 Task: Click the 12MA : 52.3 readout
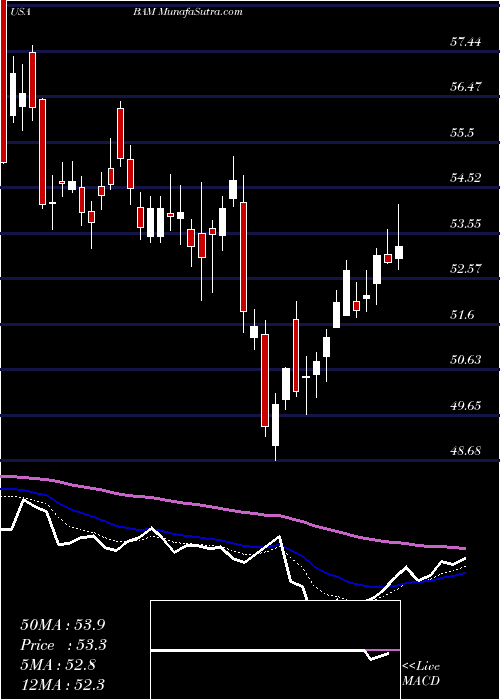63,684
